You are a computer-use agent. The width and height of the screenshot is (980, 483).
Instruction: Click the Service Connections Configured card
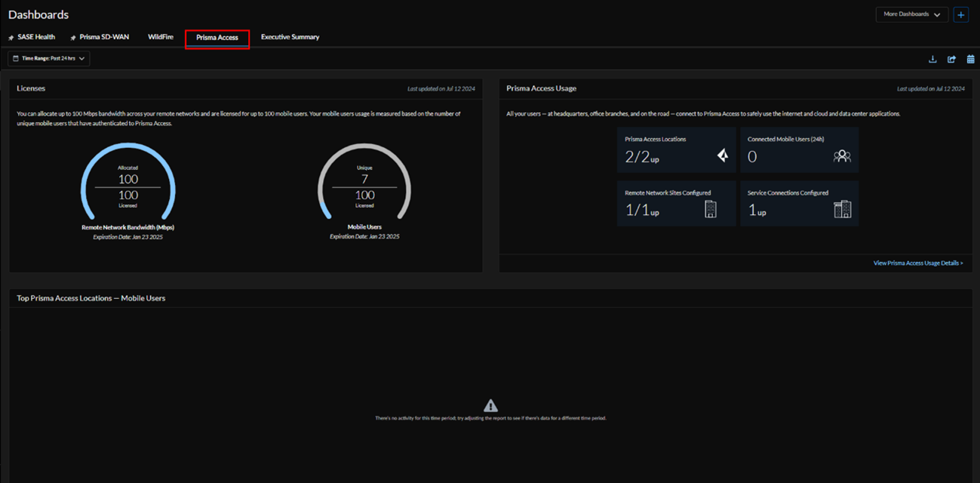click(x=799, y=204)
